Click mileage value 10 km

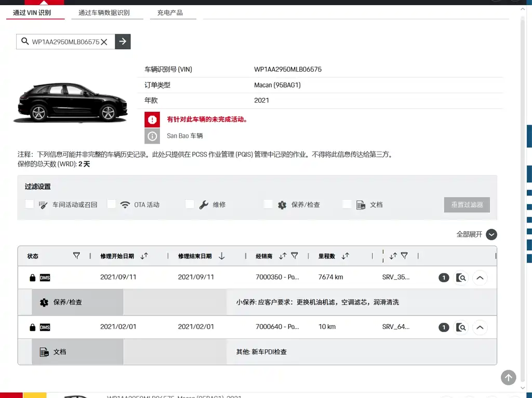click(x=327, y=326)
